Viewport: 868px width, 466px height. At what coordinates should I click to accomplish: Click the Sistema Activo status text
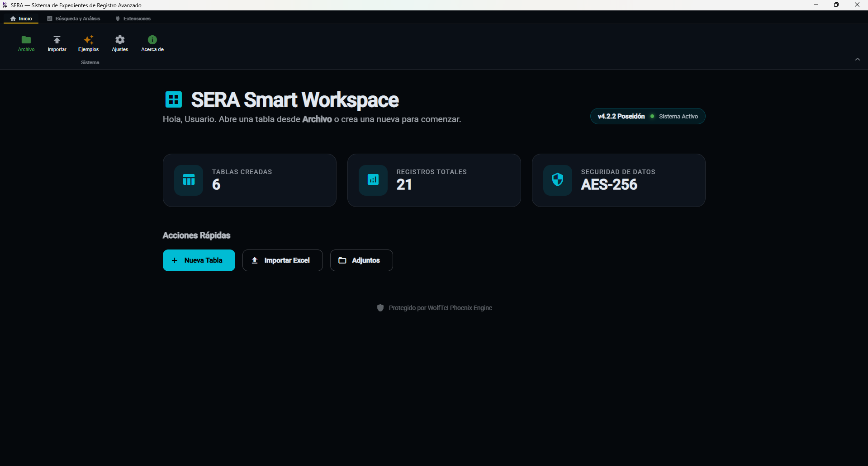point(678,116)
